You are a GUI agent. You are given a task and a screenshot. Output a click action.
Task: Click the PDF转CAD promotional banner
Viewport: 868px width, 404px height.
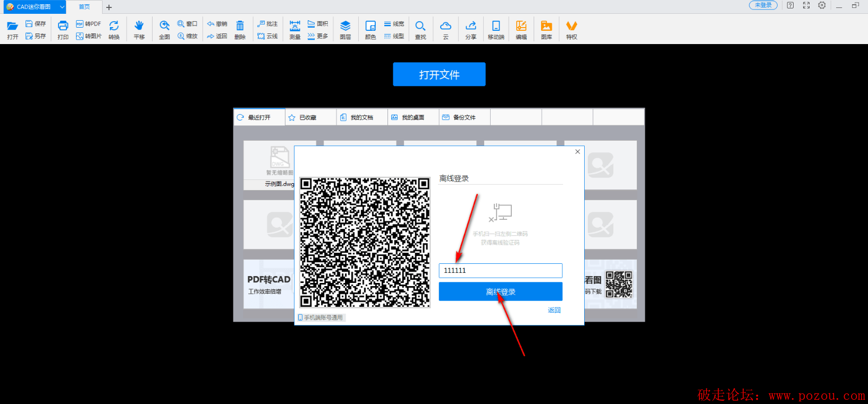pos(269,284)
